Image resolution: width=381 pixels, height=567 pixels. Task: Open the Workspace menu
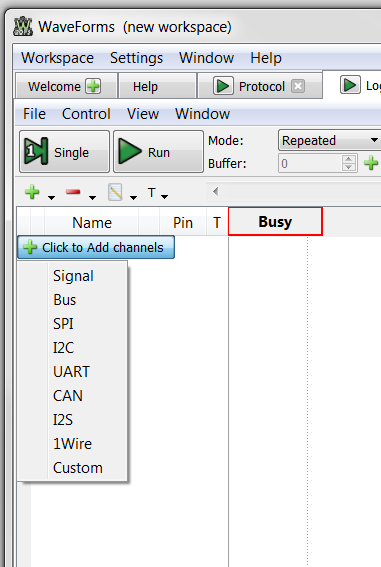tap(57, 58)
